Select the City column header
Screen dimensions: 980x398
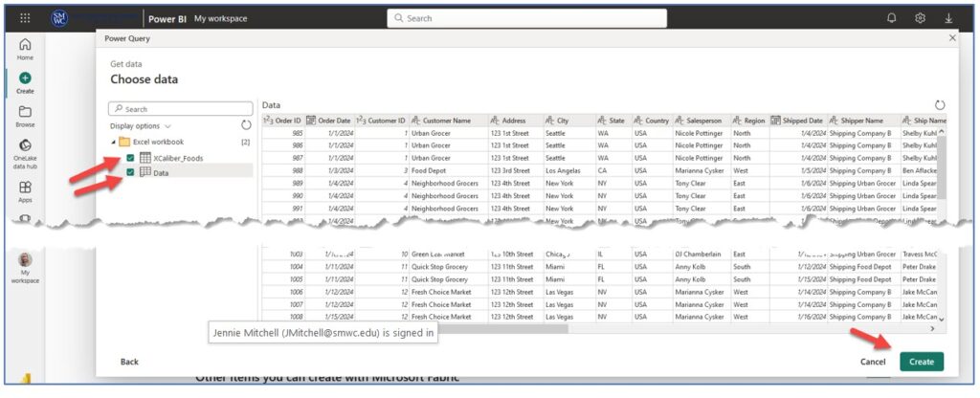[x=568, y=121]
